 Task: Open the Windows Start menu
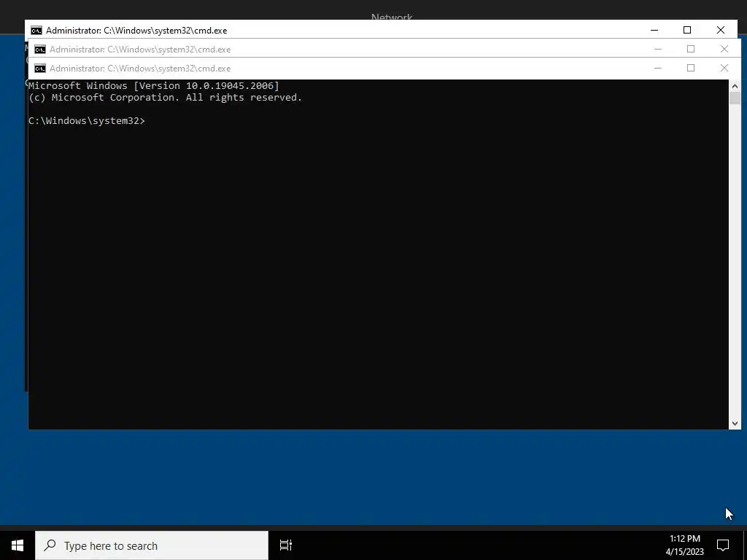pyautogui.click(x=18, y=545)
